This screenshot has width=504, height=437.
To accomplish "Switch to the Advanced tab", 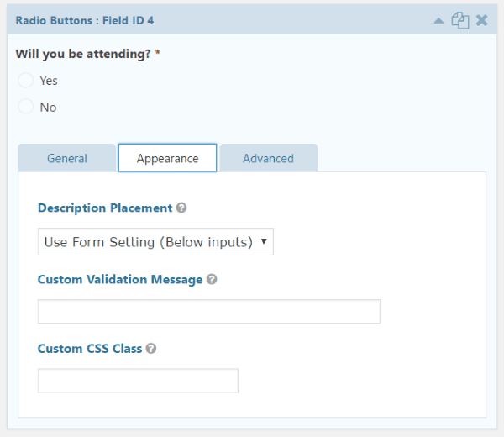I will tap(268, 158).
